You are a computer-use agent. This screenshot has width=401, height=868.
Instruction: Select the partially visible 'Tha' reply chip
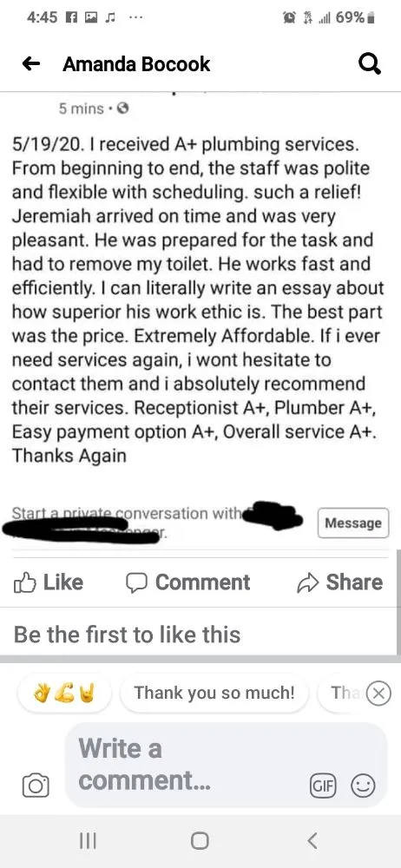[x=344, y=693]
